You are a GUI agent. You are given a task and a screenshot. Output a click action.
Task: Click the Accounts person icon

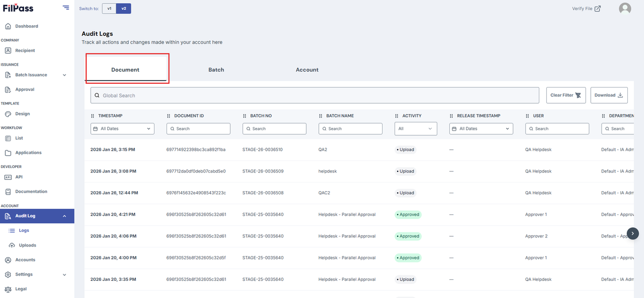[8, 260]
